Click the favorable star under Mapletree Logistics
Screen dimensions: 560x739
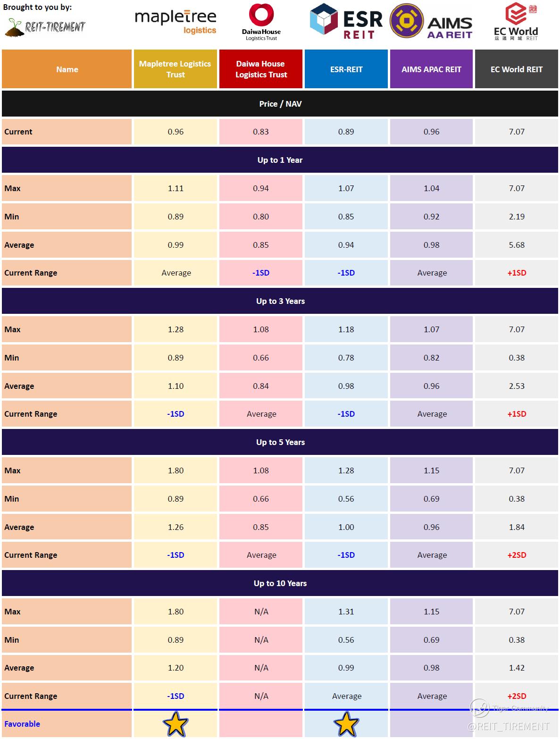coord(176,724)
